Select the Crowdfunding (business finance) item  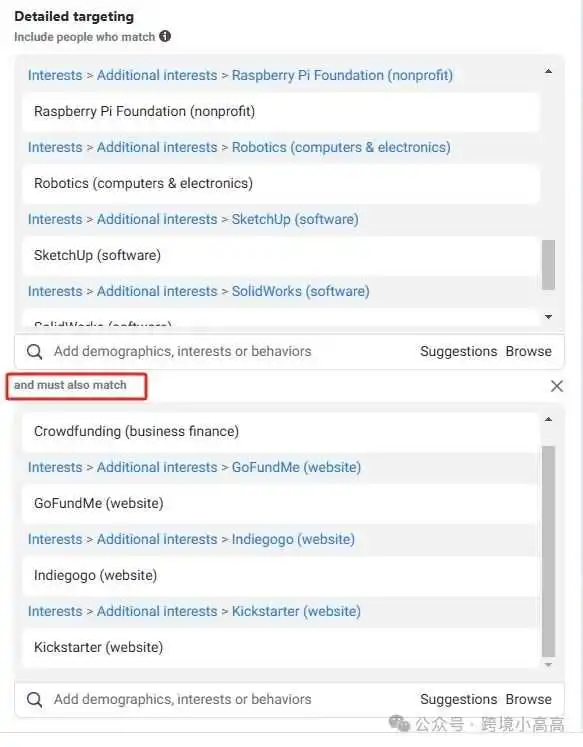pos(281,432)
